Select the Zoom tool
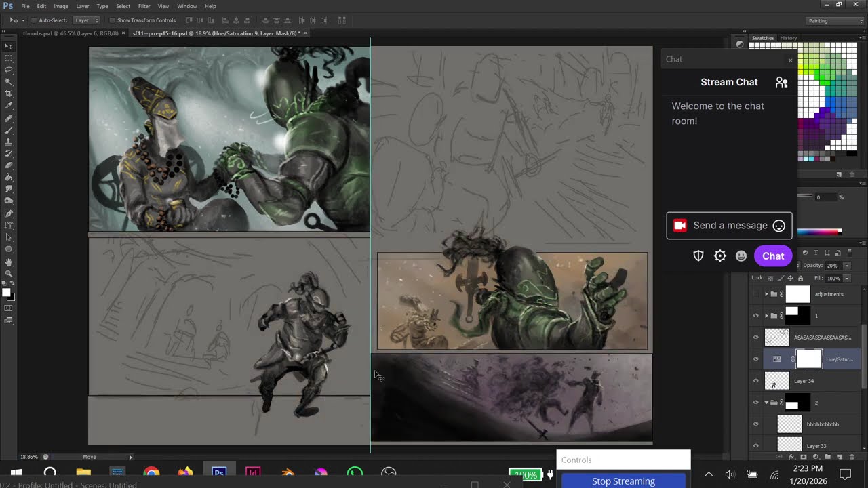 tap(9, 273)
